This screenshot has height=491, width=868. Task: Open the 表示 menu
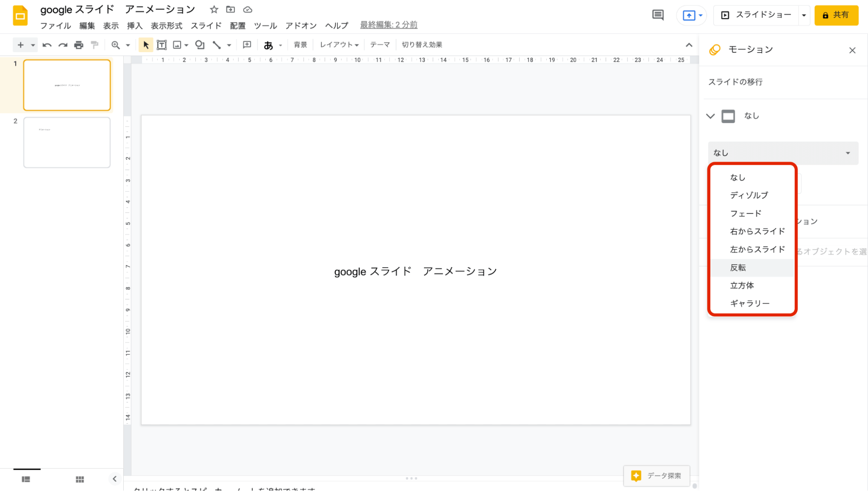click(x=111, y=26)
